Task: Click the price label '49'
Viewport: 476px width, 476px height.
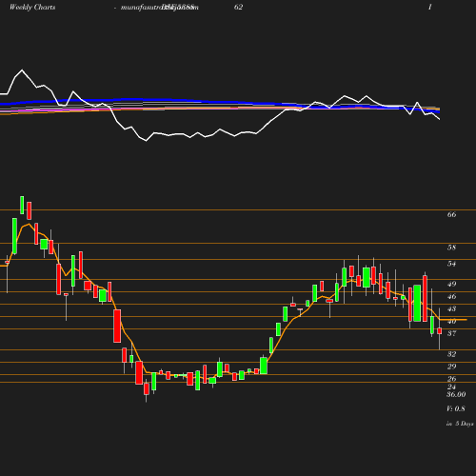Action: click(x=451, y=284)
